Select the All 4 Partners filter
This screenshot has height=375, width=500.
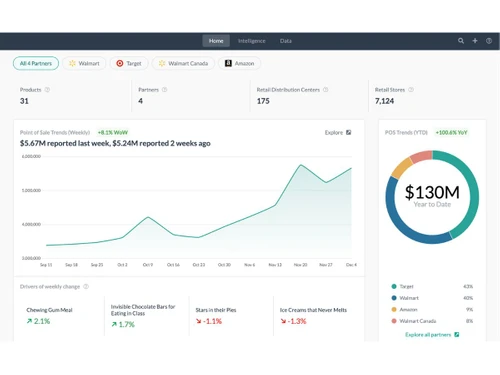(x=36, y=63)
